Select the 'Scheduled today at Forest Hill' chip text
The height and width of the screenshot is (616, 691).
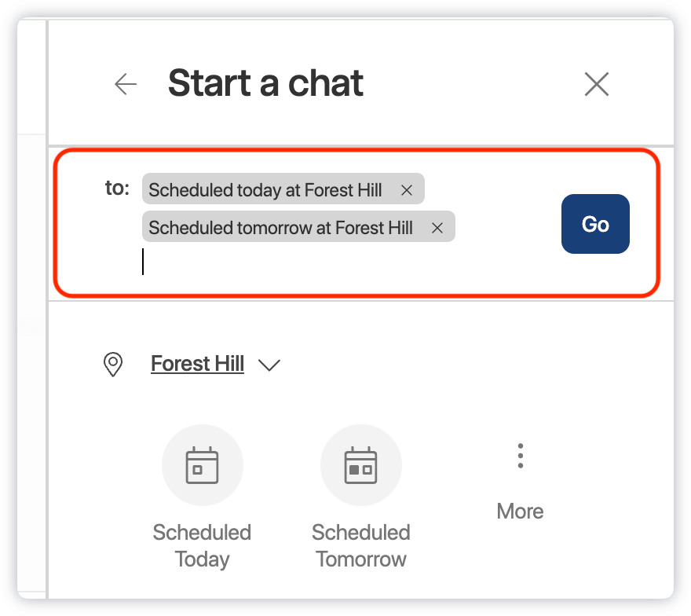[x=265, y=190]
